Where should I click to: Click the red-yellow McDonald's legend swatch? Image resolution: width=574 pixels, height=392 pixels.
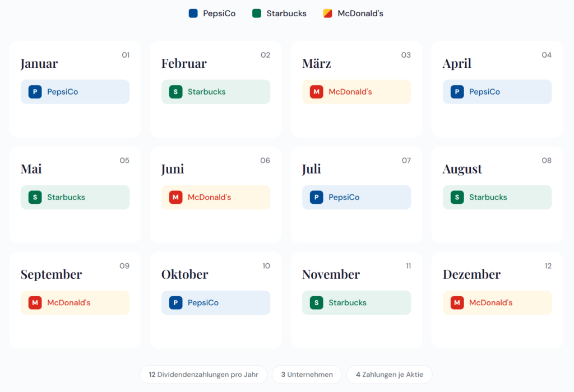[328, 13]
